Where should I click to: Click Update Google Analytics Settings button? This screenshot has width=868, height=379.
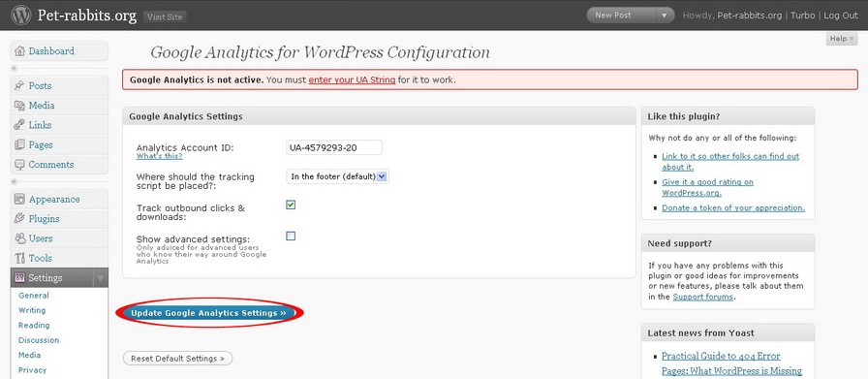tap(208, 313)
